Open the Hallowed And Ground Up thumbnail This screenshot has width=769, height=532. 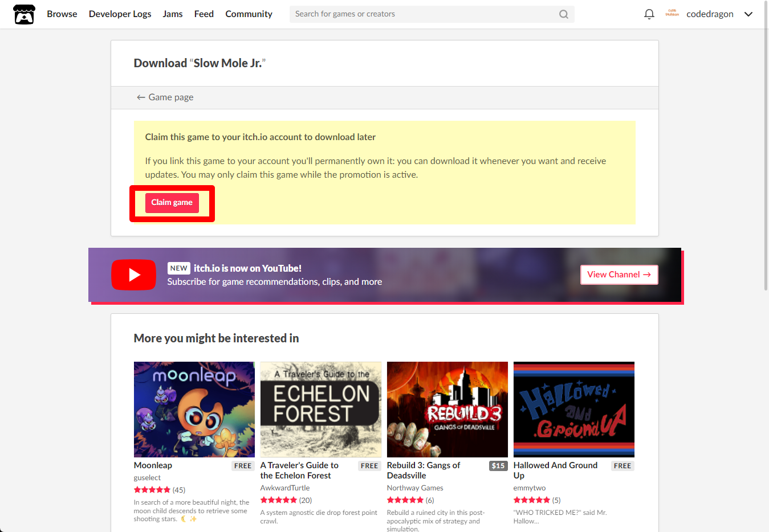click(x=573, y=410)
